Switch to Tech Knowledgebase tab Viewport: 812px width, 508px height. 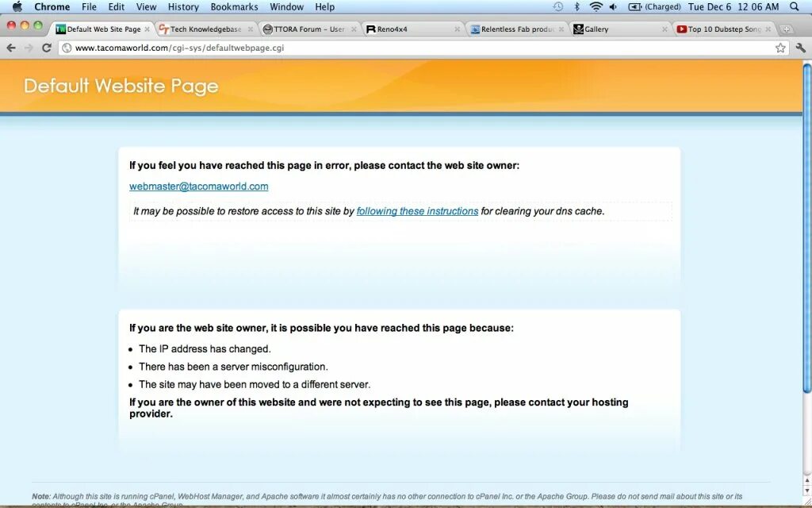205,29
